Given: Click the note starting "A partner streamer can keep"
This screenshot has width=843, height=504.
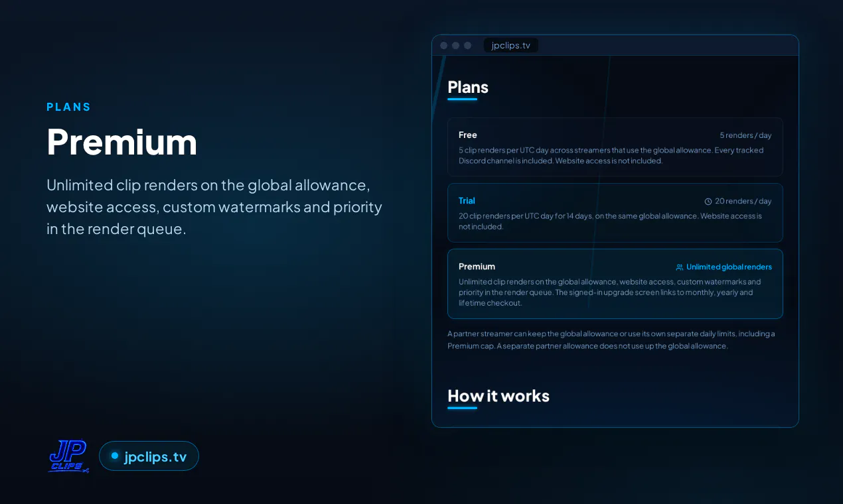Looking at the screenshot, I should tap(611, 340).
